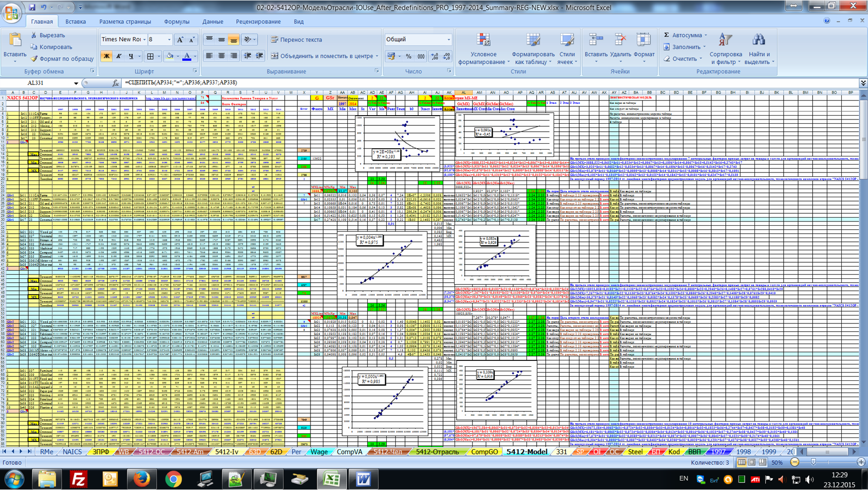Toggle bold (Ж) formatting
The width and height of the screenshot is (868, 490).
pyautogui.click(x=106, y=56)
